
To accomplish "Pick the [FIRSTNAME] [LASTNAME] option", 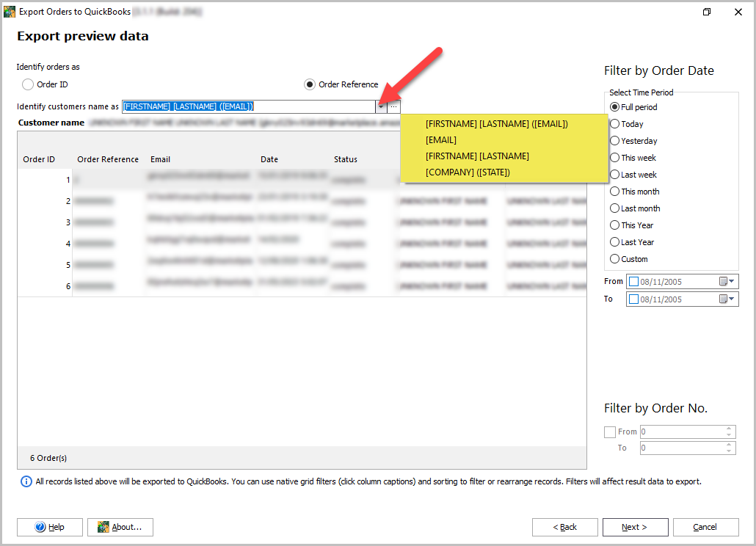I will coord(477,156).
